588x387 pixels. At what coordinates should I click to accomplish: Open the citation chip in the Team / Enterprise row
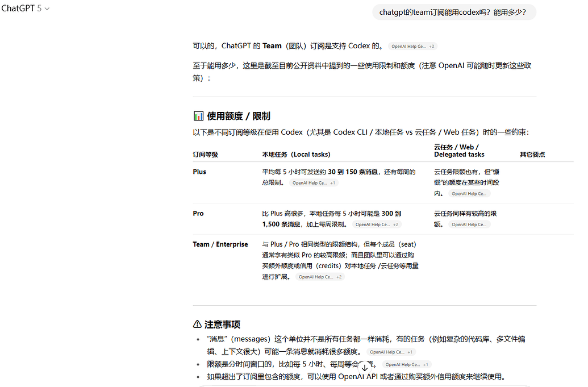coord(320,277)
